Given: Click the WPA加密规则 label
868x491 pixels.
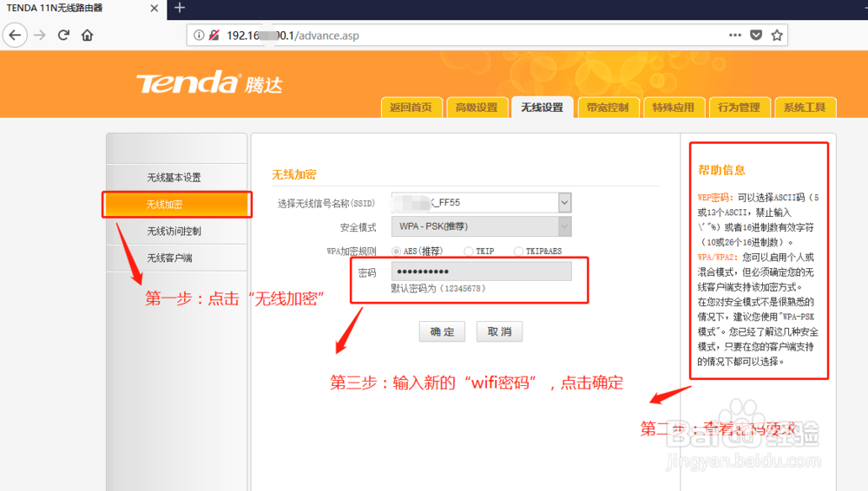Looking at the screenshot, I should (x=351, y=252).
